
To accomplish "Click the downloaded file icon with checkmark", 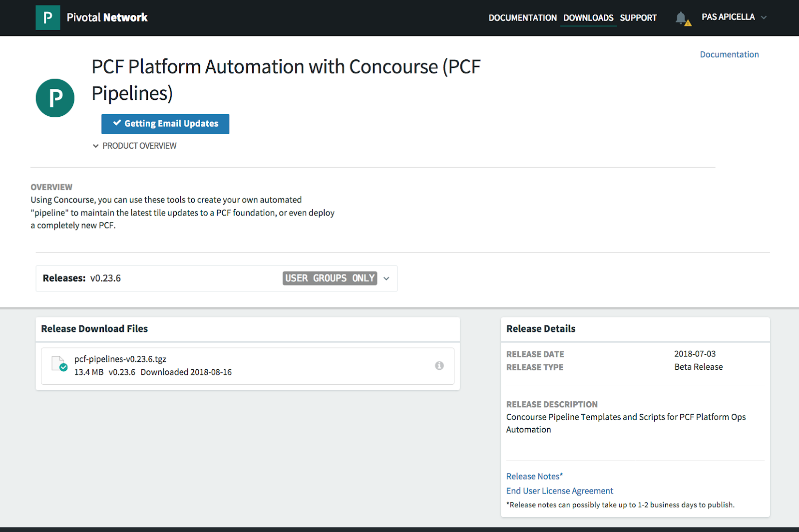I will (x=59, y=364).
